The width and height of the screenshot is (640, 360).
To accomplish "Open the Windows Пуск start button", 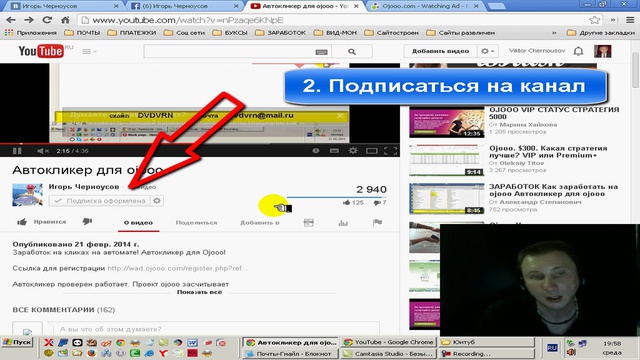I will coord(17,342).
